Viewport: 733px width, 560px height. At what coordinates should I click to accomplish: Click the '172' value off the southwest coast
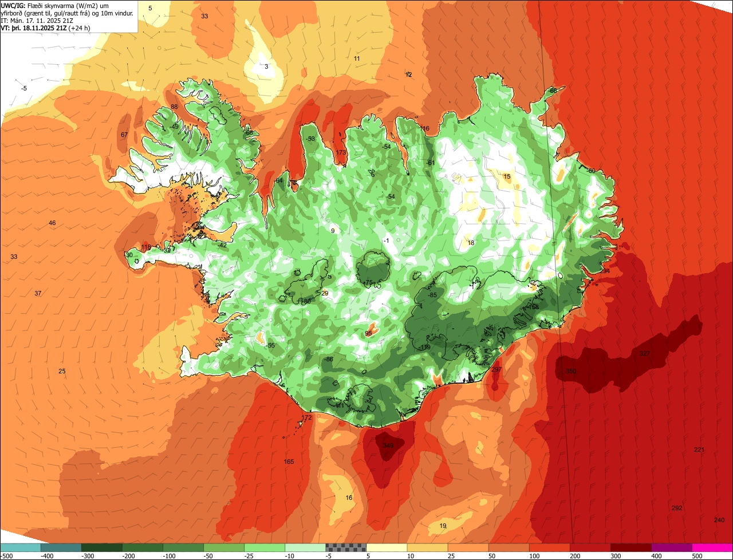pyautogui.click(x=307, y=418)
